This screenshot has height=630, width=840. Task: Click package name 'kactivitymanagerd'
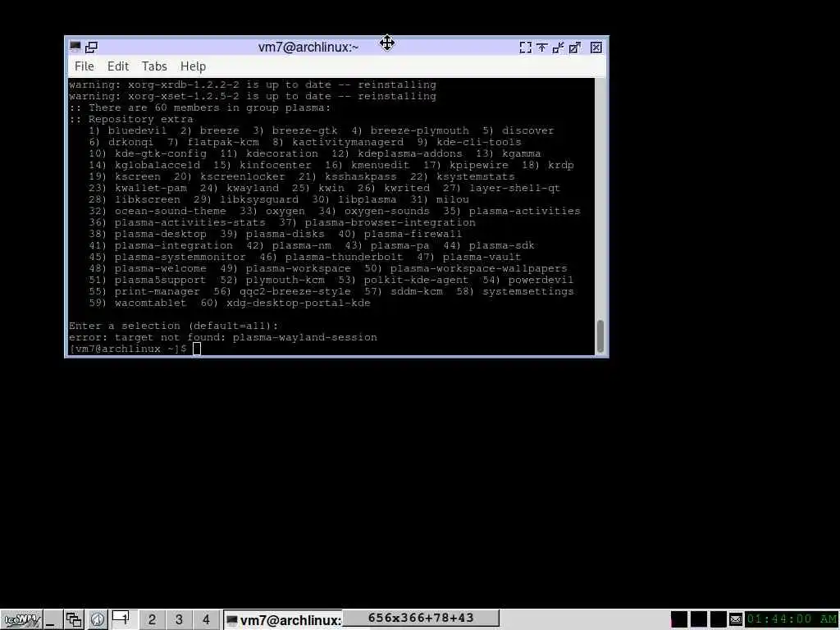tap(348, 142)
